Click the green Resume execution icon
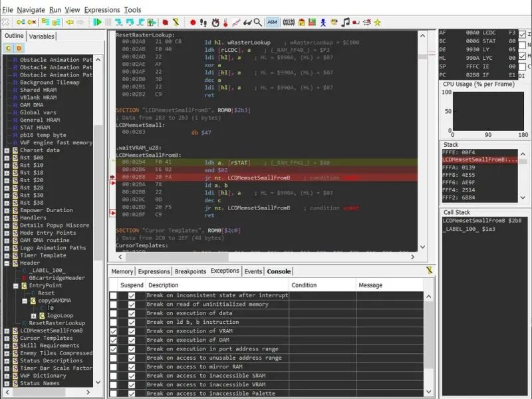 click(x=98, y=22)
